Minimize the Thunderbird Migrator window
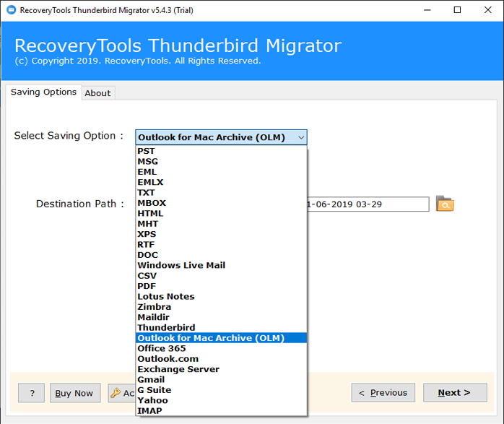Image resolution: width=504 pixels, height=424 pixels. 427,10
